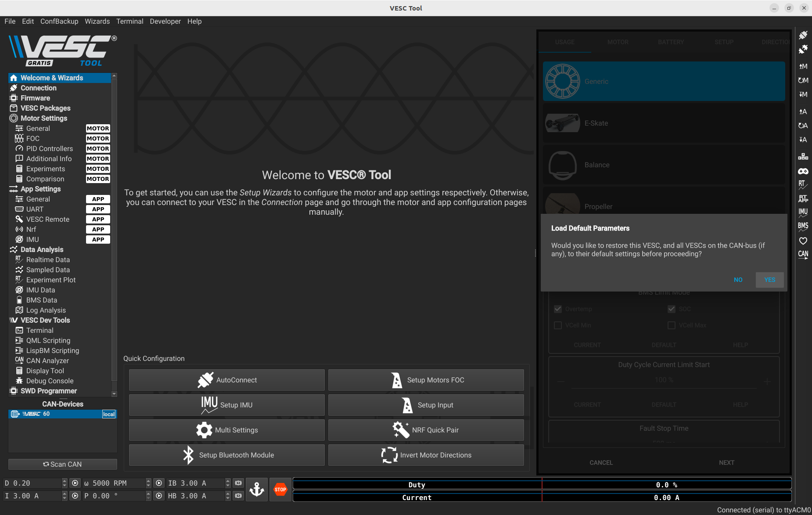
Task: Toggle RT APP data streaming icon
Action: click(x=803, y=199)
